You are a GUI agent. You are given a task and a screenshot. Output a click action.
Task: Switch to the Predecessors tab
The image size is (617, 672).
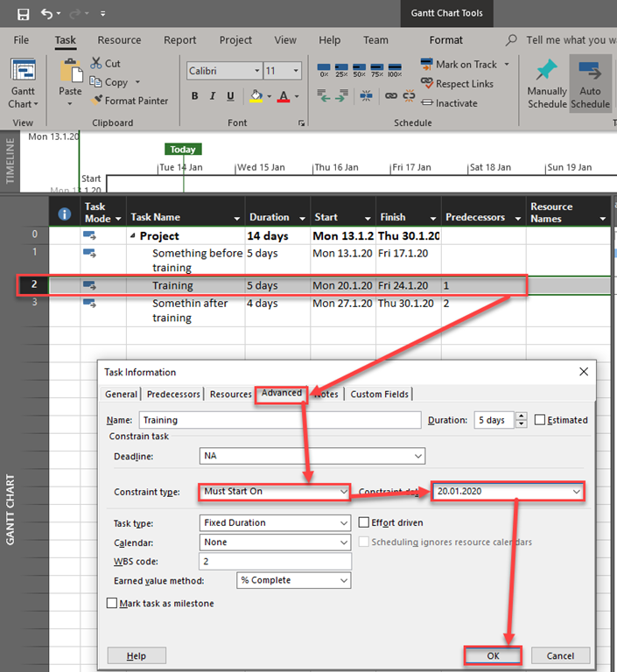[x=173, y=394]
